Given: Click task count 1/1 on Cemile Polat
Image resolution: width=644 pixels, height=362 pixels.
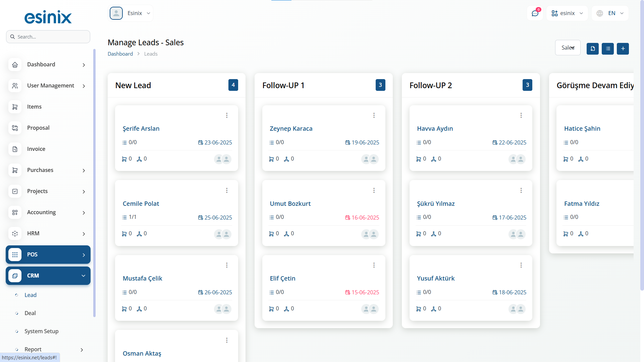Looking at the screenshot, I should 129,217.
